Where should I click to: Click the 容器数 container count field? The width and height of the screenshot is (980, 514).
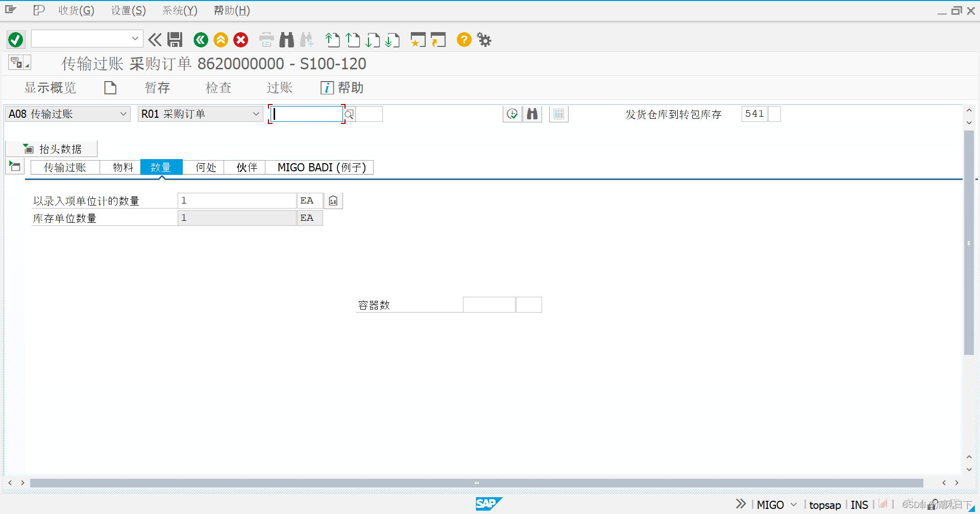(x=489, y=304)
